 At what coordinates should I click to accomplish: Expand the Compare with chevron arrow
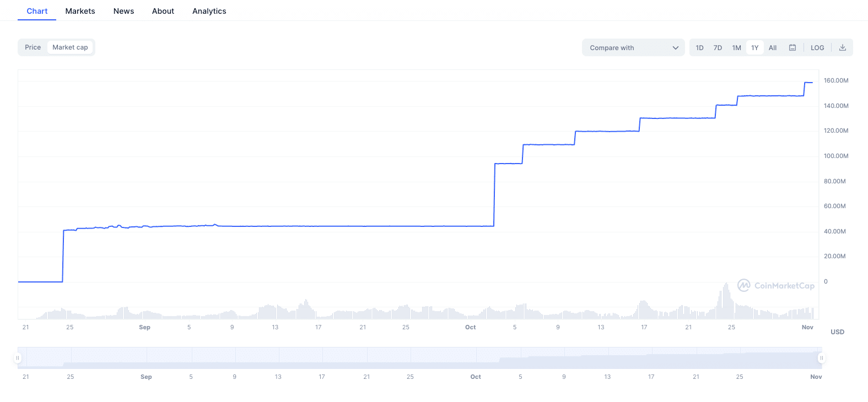[676, 48]
